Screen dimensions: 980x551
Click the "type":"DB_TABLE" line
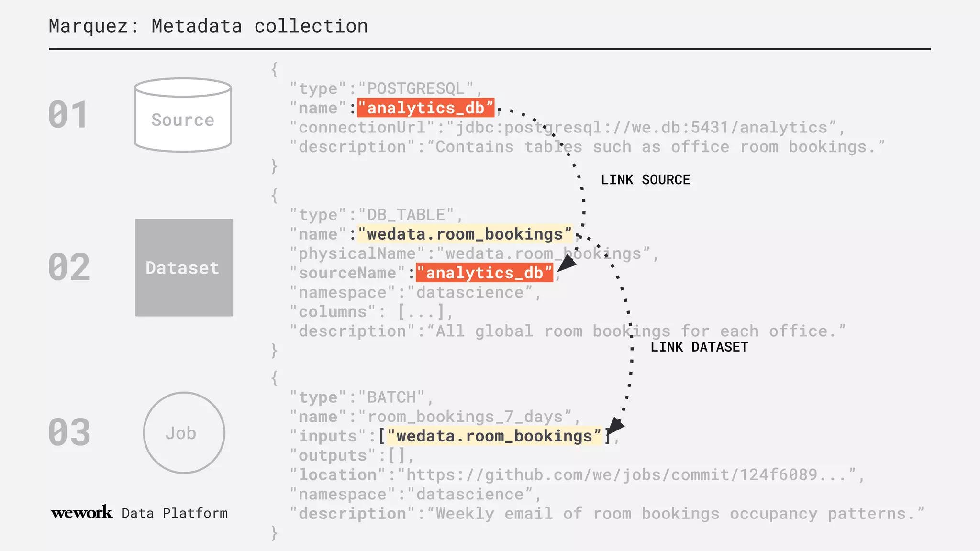[x=376, y=215]
